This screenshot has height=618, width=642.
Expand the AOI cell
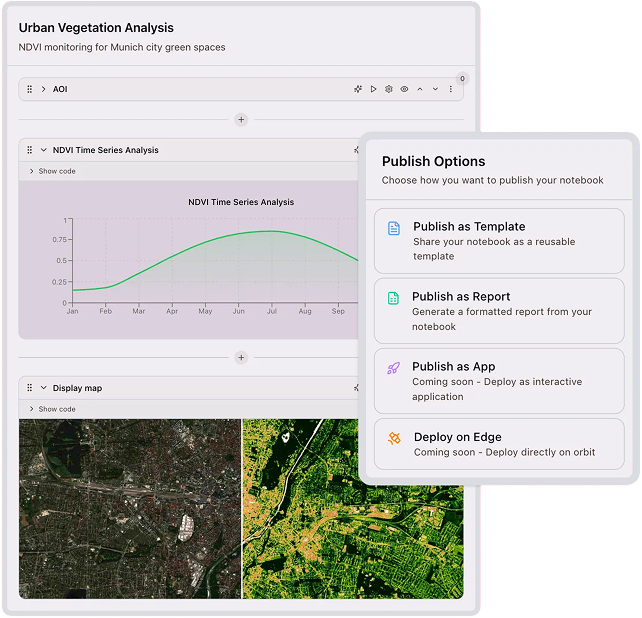tap(43, 89)
